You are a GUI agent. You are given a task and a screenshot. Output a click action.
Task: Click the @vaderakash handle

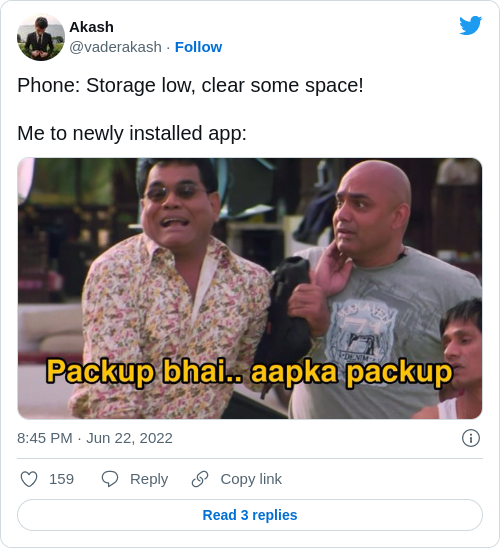[x=115, y=47]
